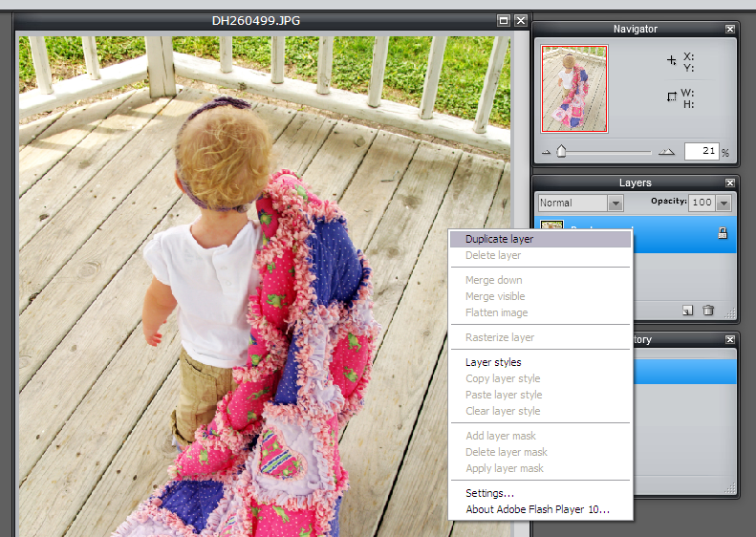Open the Opacity slider dropdown arrow
Image resolution: width=756 pixels, height=537 pixels.
(724, 203)
